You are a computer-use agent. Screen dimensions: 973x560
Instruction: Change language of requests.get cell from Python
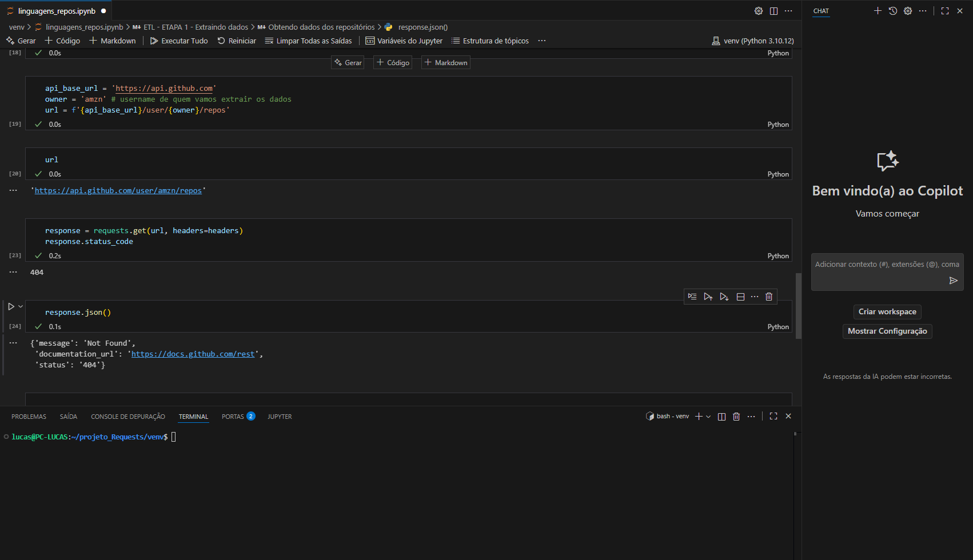(778, 256)
